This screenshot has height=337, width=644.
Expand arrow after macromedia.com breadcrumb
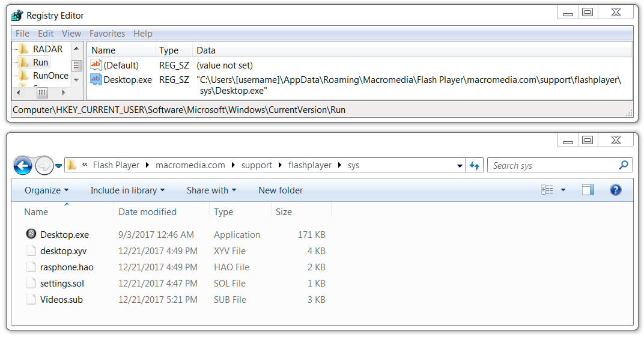coord(233,165)
